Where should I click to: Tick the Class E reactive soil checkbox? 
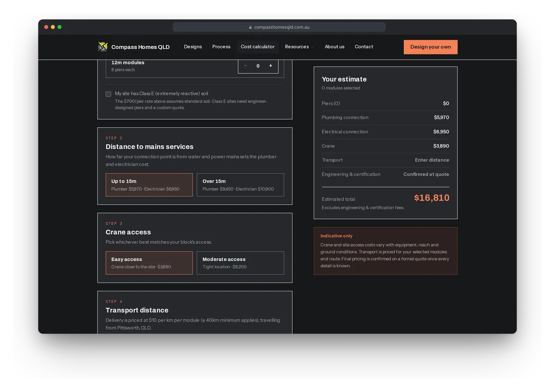pos(108,94)
